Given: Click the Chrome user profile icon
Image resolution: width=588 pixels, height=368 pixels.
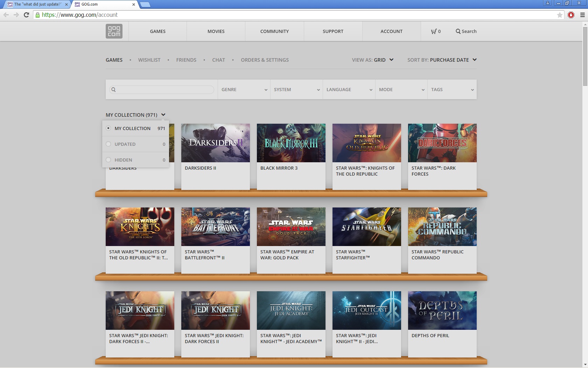Looking at the screenshot, I should point(548,3).
